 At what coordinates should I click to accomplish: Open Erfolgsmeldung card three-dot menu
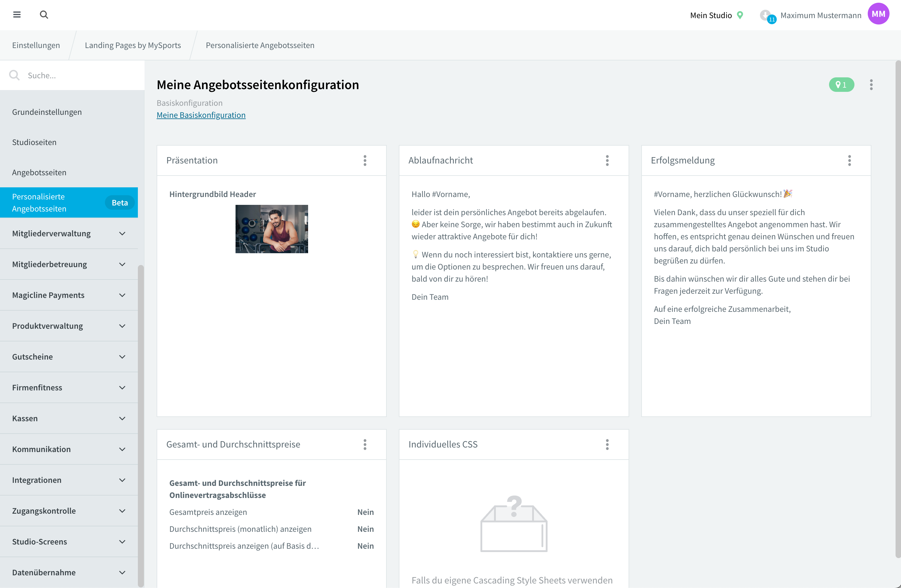[850, 160]
